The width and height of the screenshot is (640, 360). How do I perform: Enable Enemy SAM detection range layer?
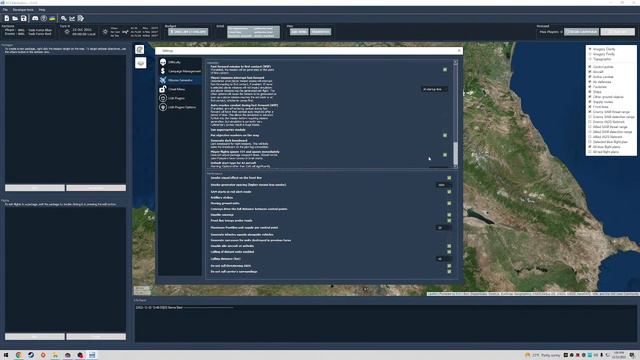(x=590, y=117)
